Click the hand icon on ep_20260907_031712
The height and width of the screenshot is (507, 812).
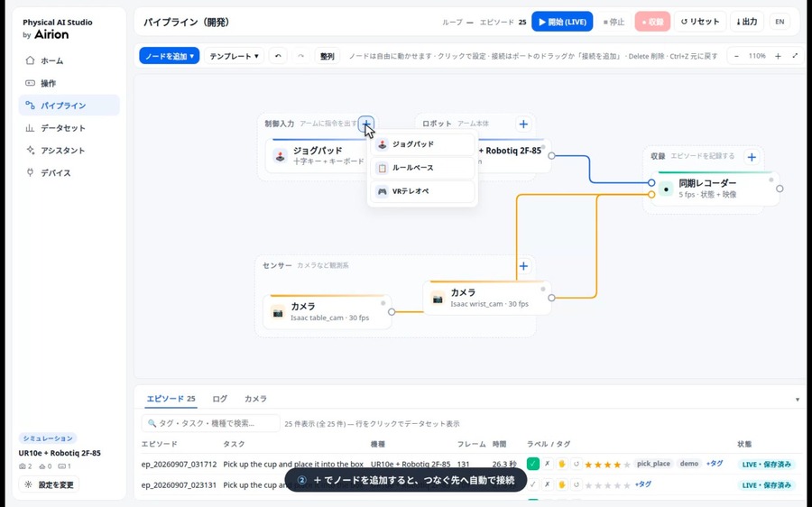point(562,464)
